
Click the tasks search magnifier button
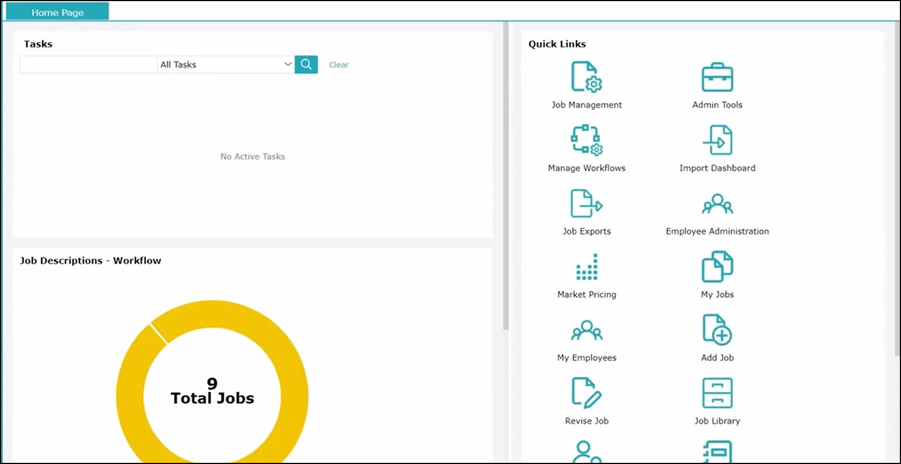click(306, 65)
